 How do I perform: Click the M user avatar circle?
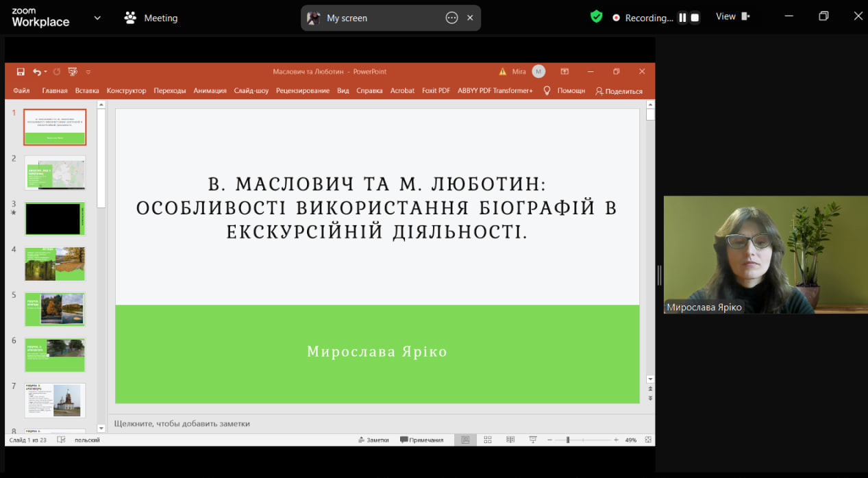tap(538, 71)
